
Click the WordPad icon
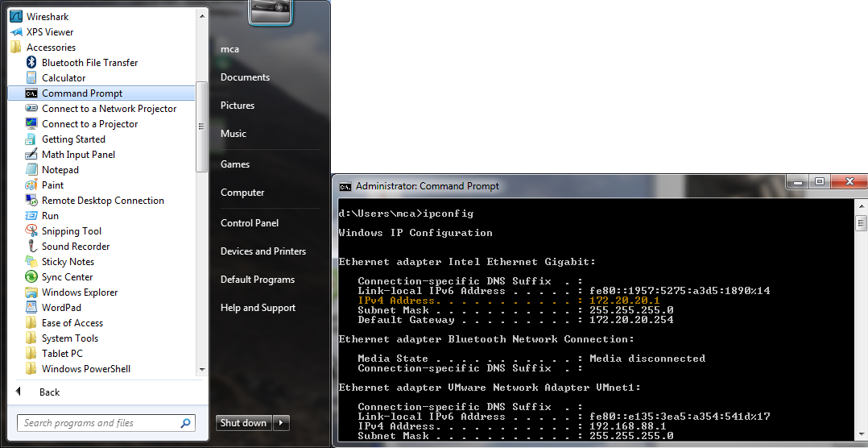tap(31, 307)
